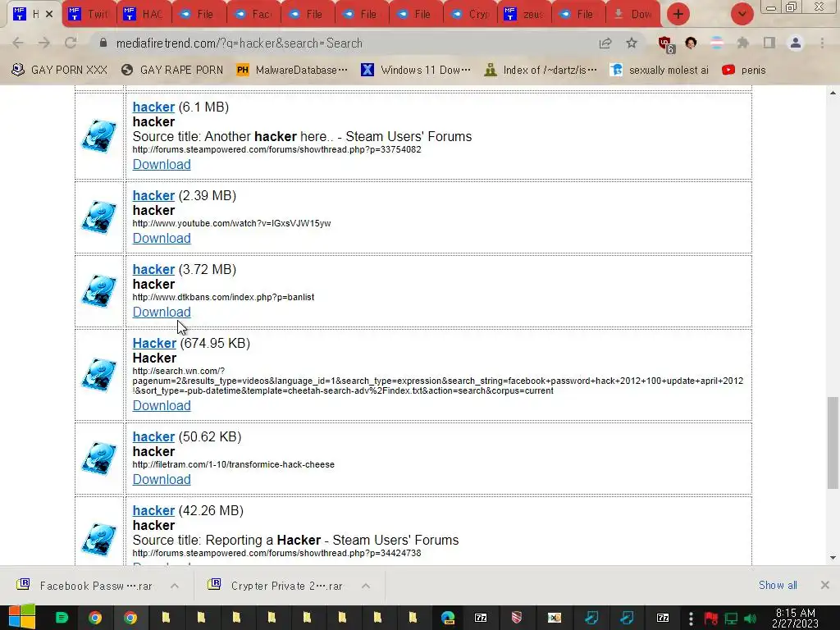
Task: Expand the tab search dropdown
Action: (742, 14)
